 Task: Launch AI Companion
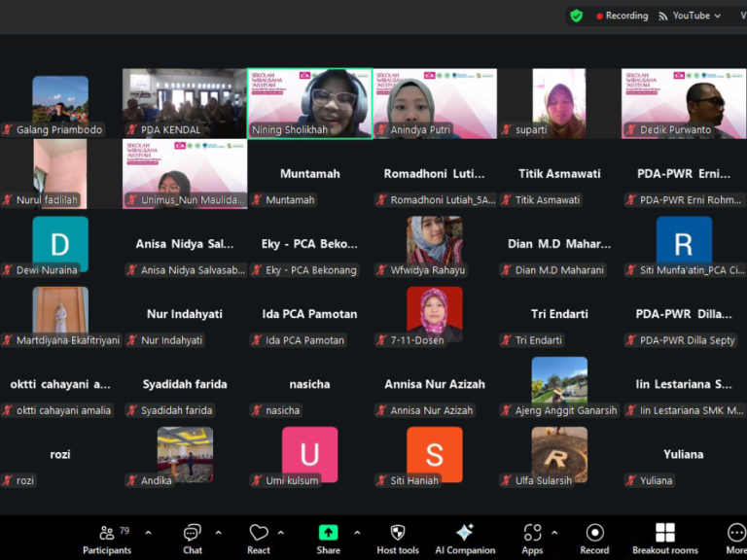(465, 538)
